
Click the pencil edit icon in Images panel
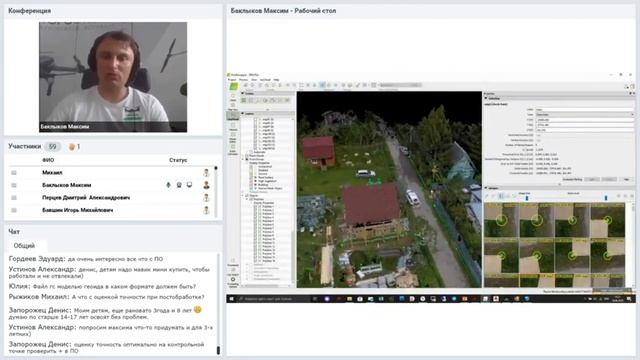(487, 196)
